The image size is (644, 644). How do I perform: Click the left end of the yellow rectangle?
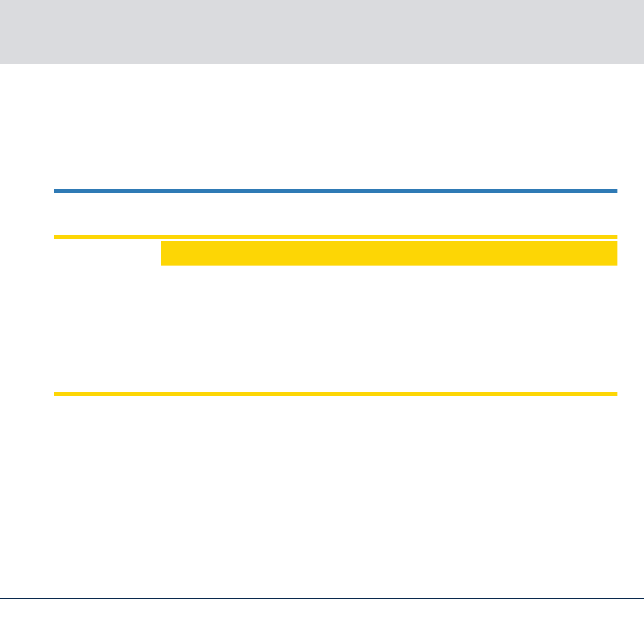click(164, 253)
